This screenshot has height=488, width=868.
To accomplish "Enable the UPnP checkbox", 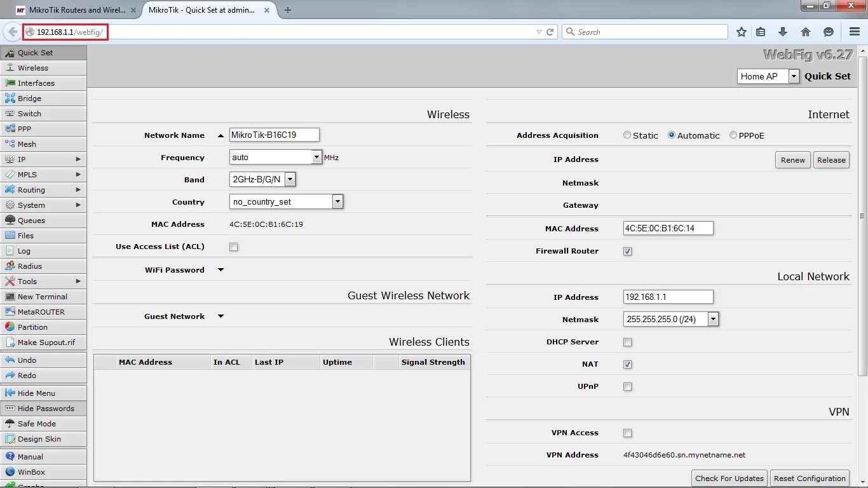I will (x=627, y=386).
